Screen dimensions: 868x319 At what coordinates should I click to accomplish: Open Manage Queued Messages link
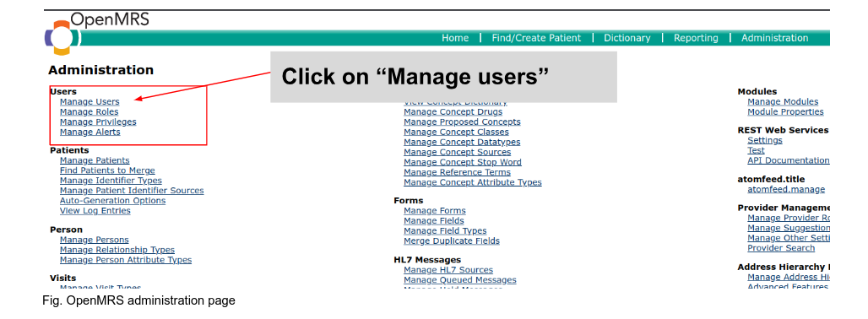tap(460, 279)
